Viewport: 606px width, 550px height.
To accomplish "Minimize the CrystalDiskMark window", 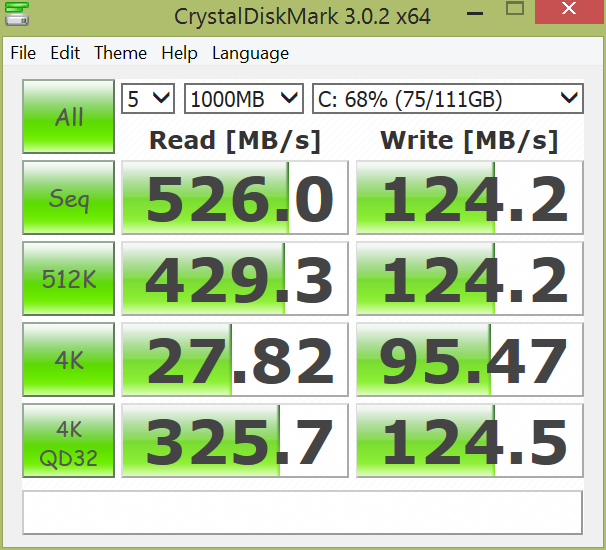I will tap(475, 13).
